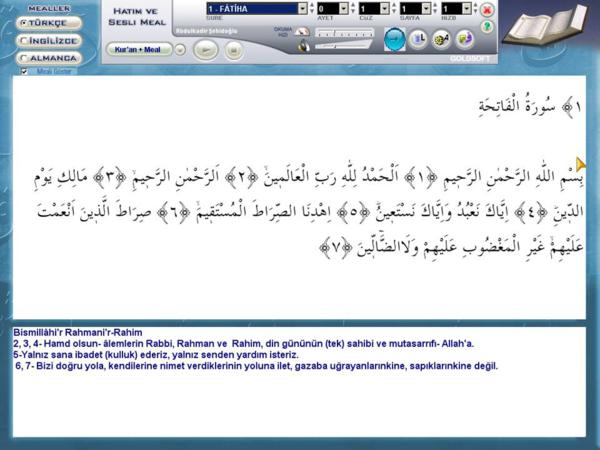Expand the Cüz number dropdown
The image size is (600, 450).
click(385, 9)
